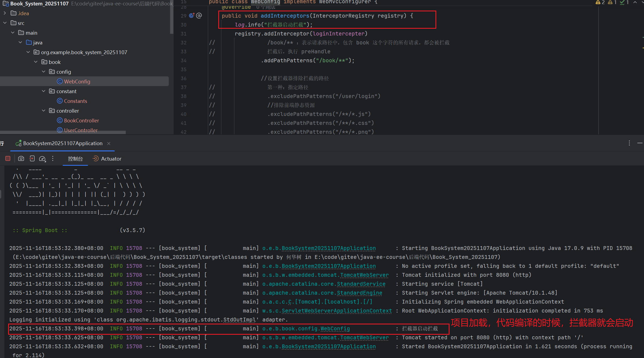Click the override gutter icon on line 29
This screenshot has width=644, height=358.
192,16
